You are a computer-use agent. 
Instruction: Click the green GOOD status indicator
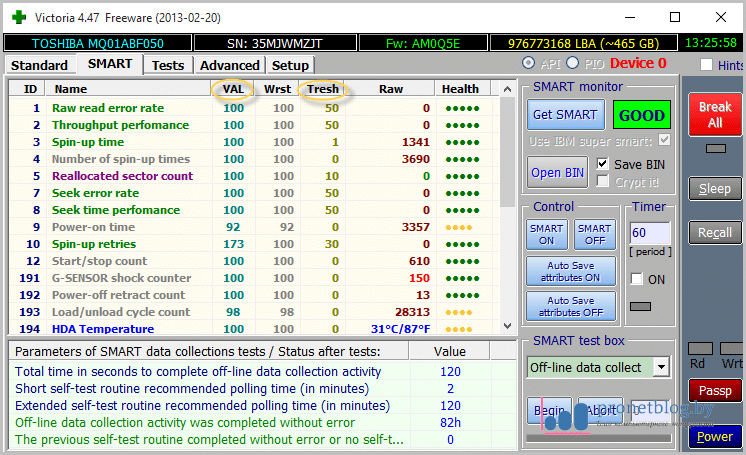641,115
